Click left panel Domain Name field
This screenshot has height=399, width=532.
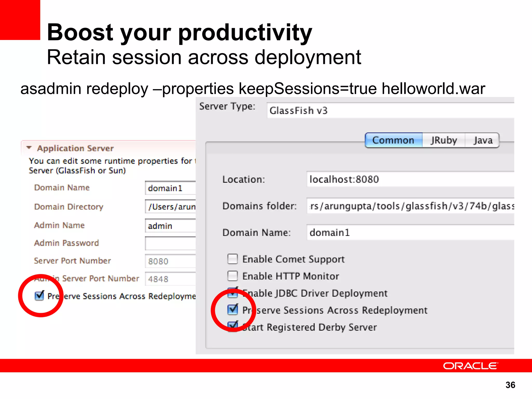coord(170,188)
